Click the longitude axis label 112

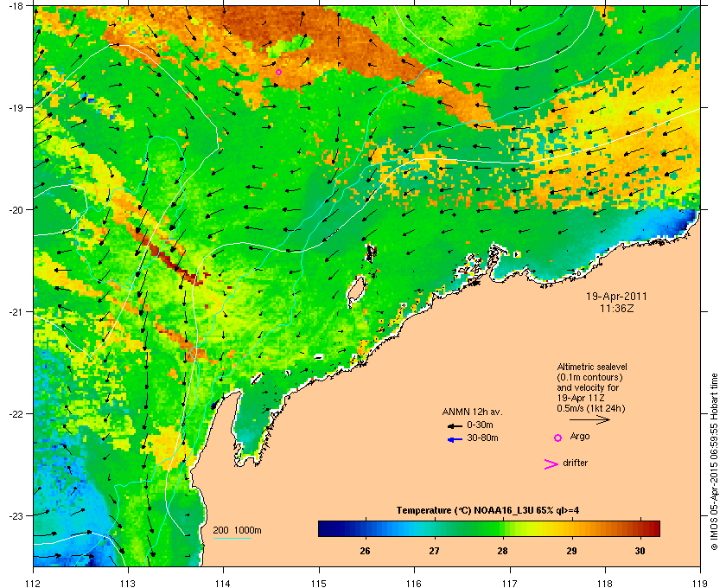(x=34, y=584)
